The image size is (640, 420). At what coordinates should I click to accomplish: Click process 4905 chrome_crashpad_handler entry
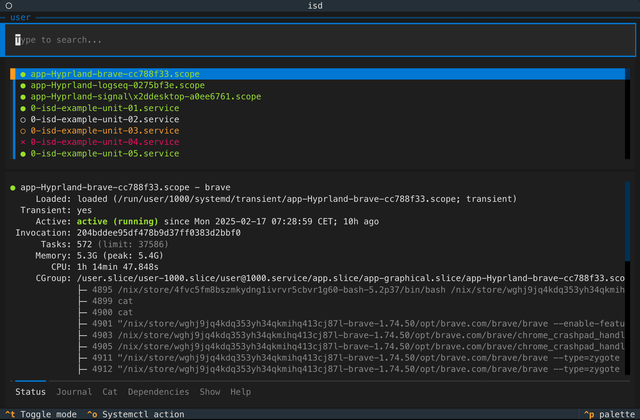tap(358, 347)
